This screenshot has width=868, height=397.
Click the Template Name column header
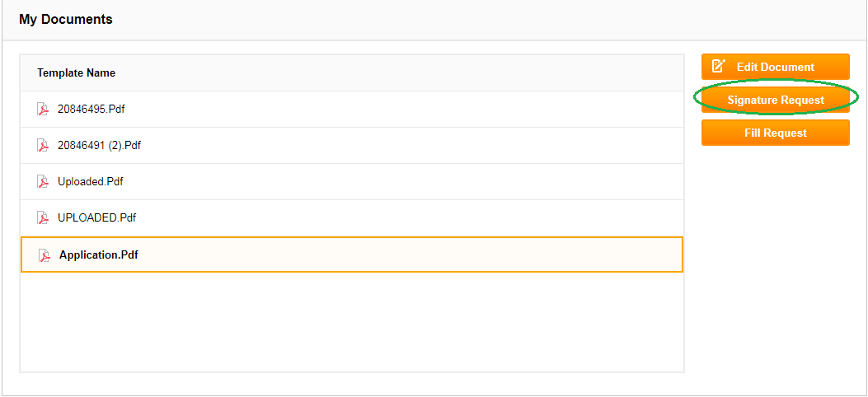pyautogui.click(x=77, y=73)
